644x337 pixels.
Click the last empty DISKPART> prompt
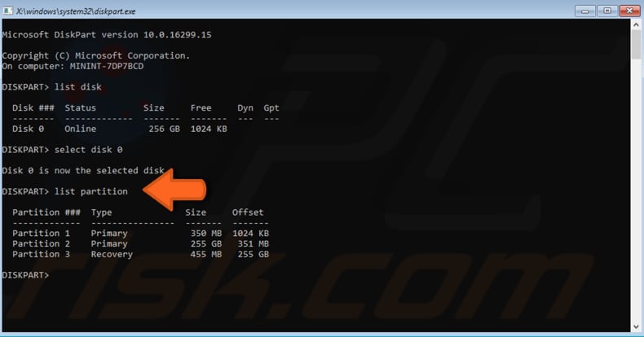pos(25,275)
